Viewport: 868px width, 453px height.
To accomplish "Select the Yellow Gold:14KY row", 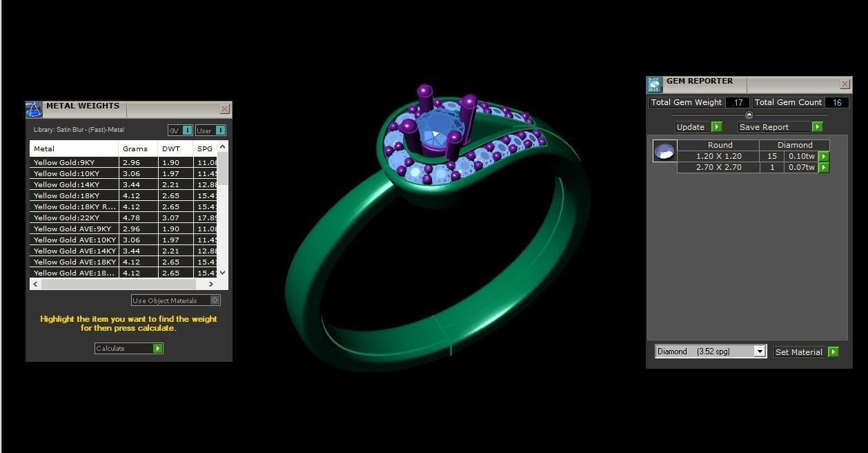I will coord(124,184).
